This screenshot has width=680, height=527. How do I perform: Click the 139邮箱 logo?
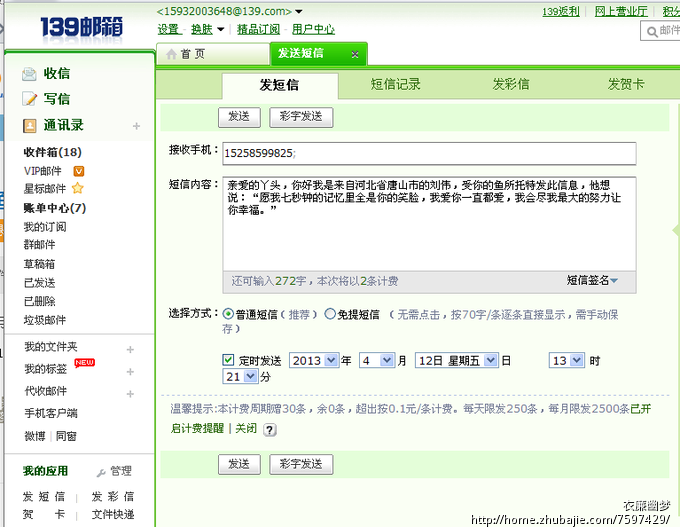82,27
